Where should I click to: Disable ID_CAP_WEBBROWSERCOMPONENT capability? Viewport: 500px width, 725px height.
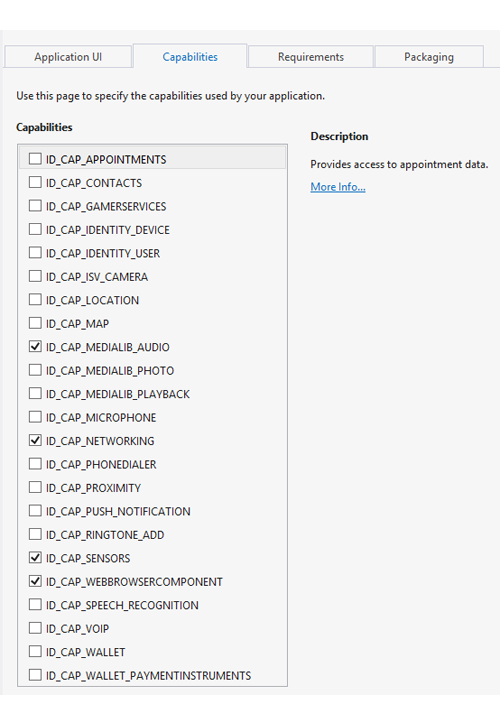pyautogui.click(x=35, y=581)
